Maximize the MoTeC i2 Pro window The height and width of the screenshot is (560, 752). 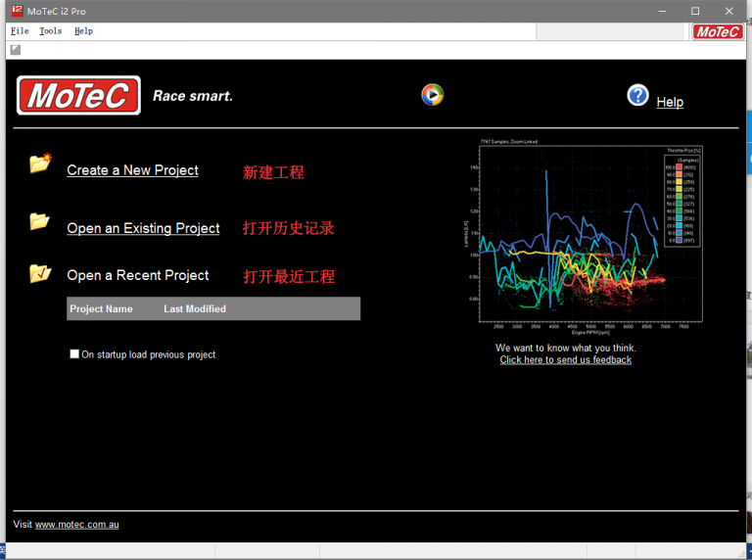695,11
